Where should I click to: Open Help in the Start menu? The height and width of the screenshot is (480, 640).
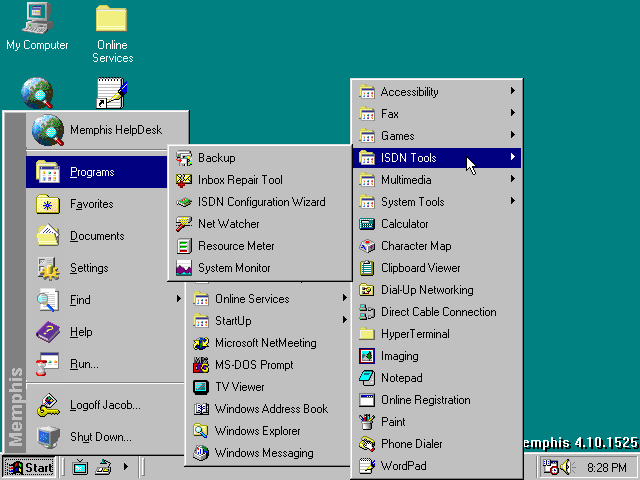[105, 332]
